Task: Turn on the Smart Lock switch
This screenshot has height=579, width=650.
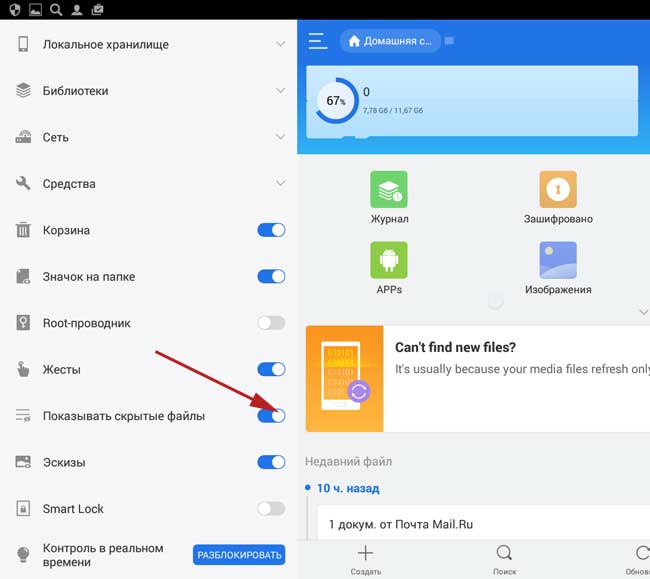Action: (x=271, y=509)
